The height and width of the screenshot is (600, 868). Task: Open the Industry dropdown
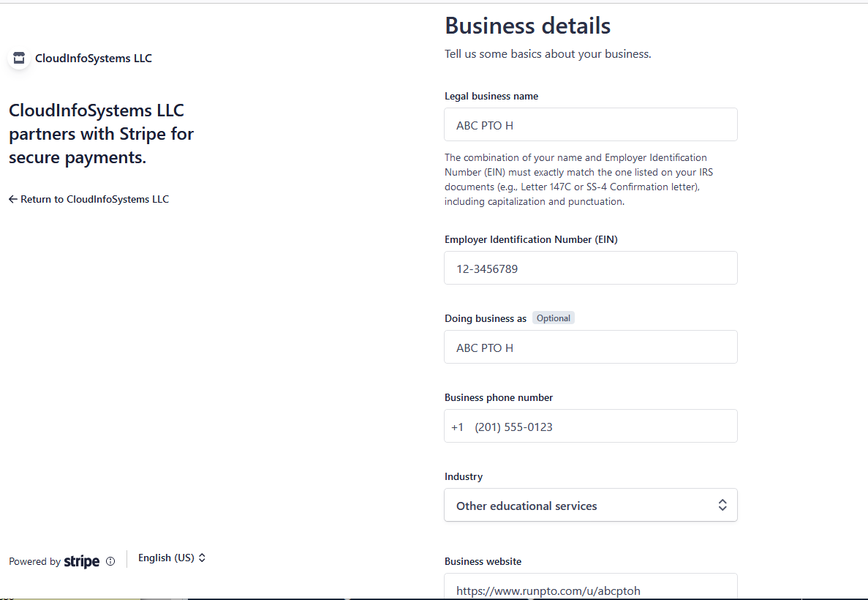point(591,505)
